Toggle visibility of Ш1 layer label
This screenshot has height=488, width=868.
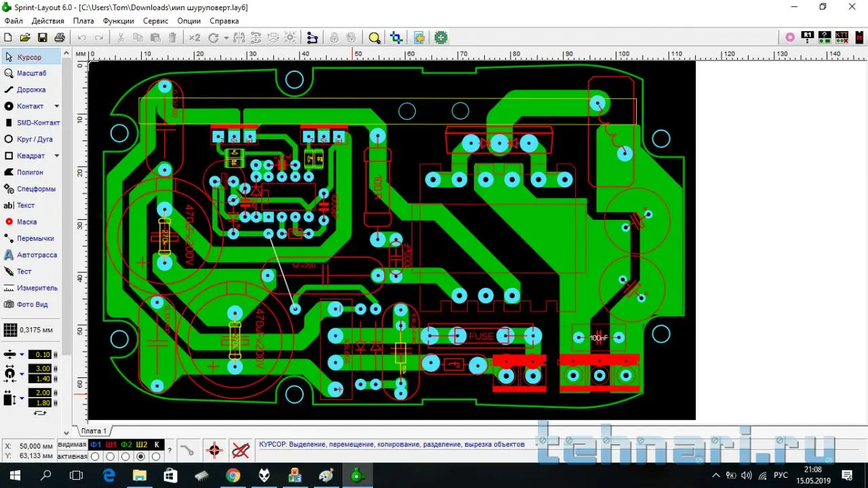111,445
